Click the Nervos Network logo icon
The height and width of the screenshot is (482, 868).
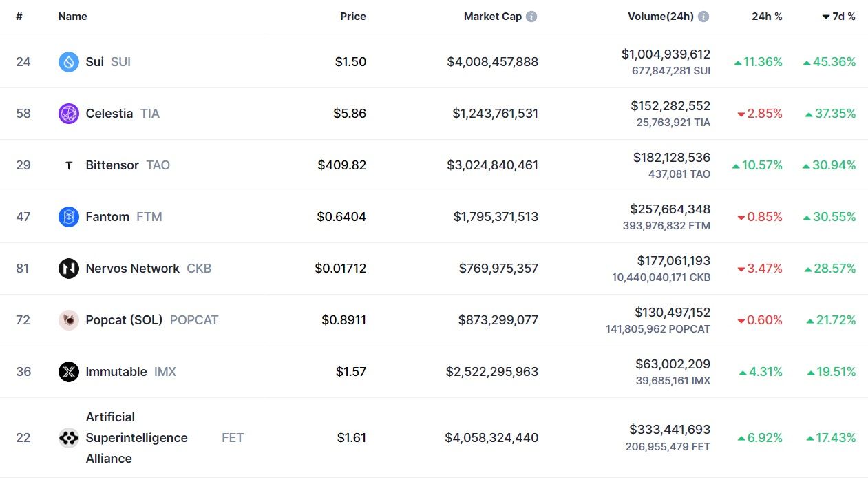point(69,269)
